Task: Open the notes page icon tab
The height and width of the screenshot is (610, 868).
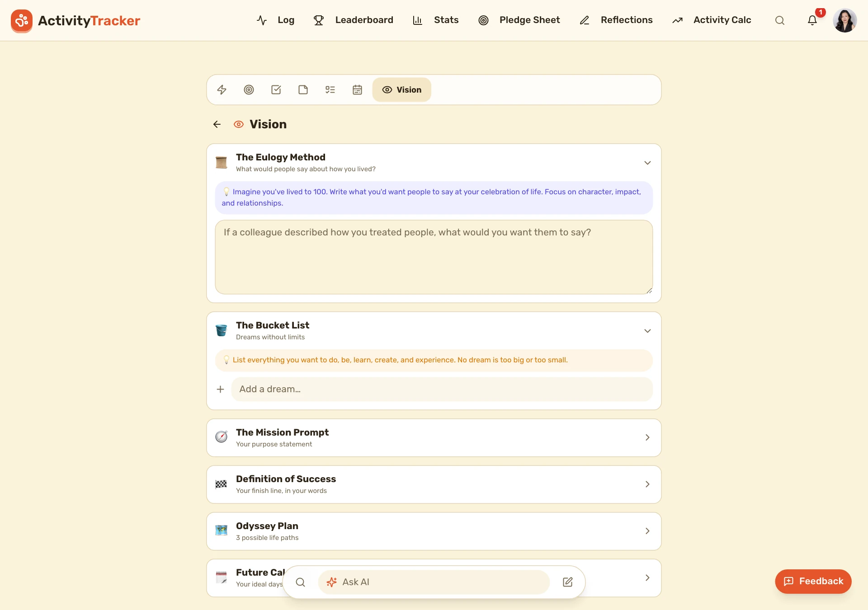Action: 303,89
